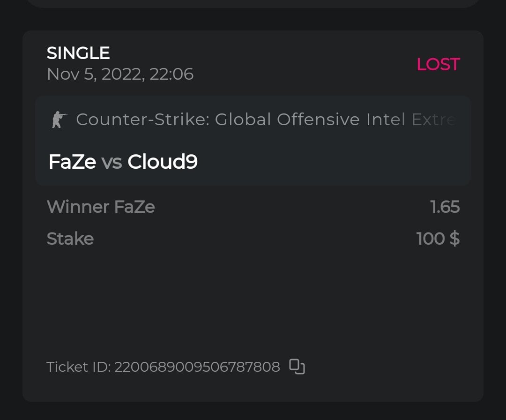Click the Stake label
The height and width of the screenshot is (420, 506).
[70, 239]
